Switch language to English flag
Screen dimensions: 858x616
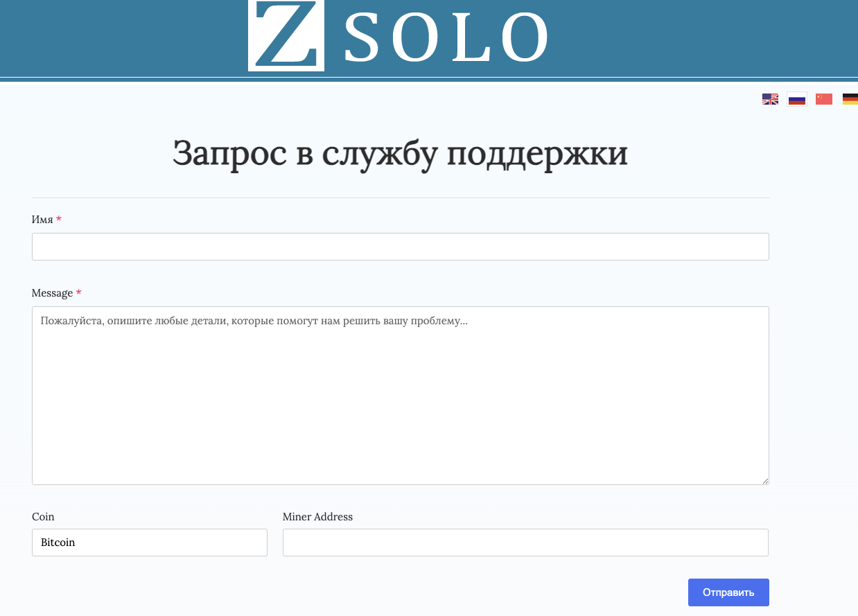point(770,99)
